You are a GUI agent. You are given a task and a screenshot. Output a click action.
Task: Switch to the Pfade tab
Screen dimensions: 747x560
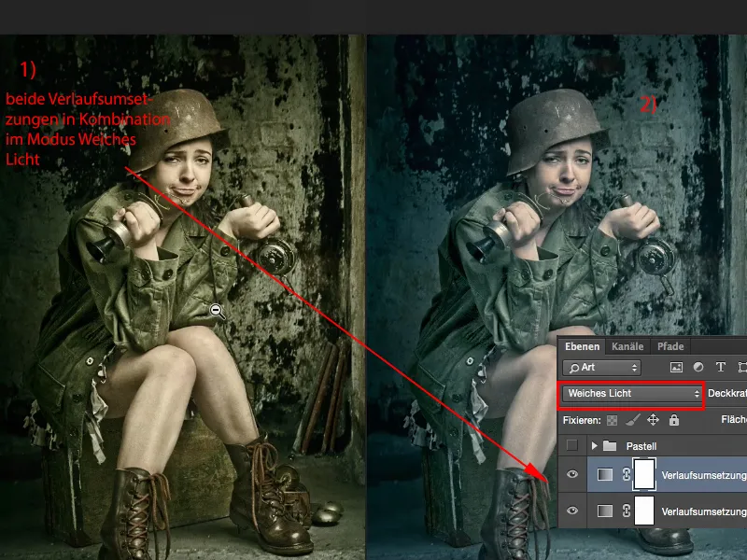click(672, 347)
